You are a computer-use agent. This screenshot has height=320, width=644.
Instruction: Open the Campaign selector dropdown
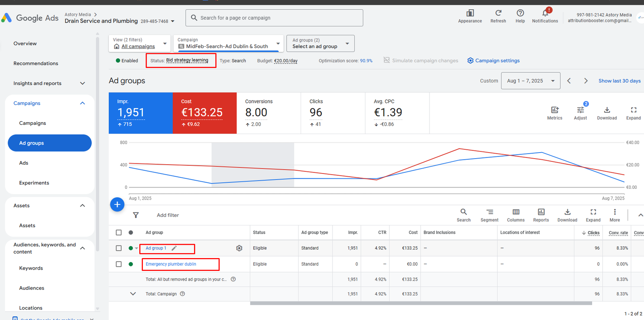pos(229,43)
